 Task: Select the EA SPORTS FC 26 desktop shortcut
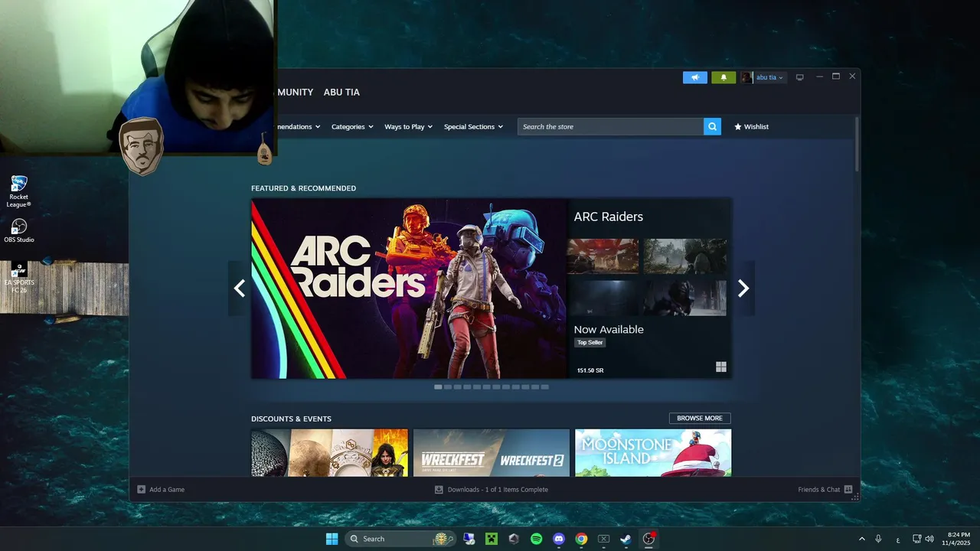tap(19, 278)
